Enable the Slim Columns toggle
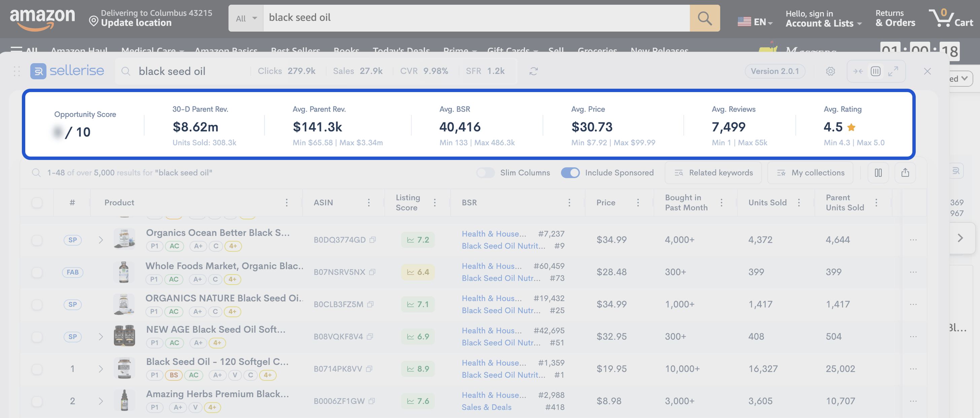The width and height of the screenshot is (980, 418). 485,173
